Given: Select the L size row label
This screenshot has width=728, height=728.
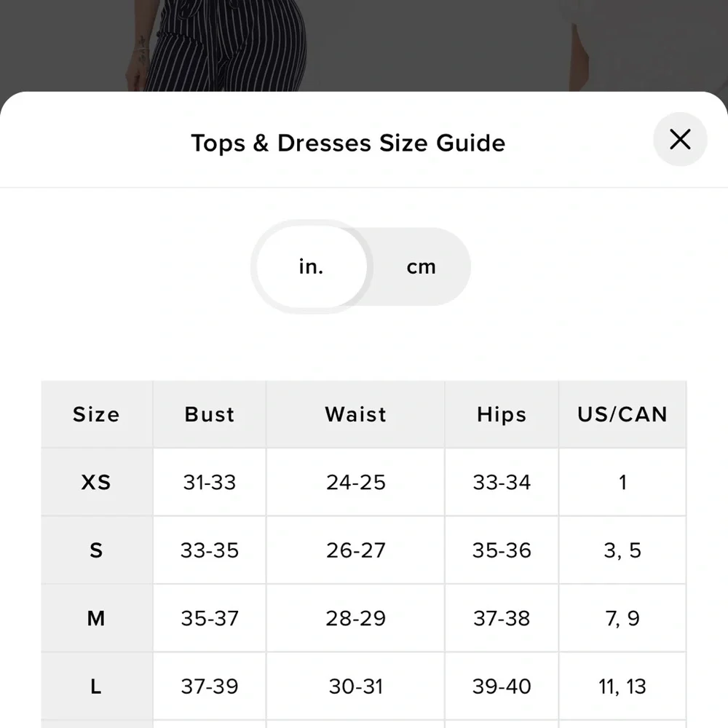Looking at the screenshot, I should (96, 687).
